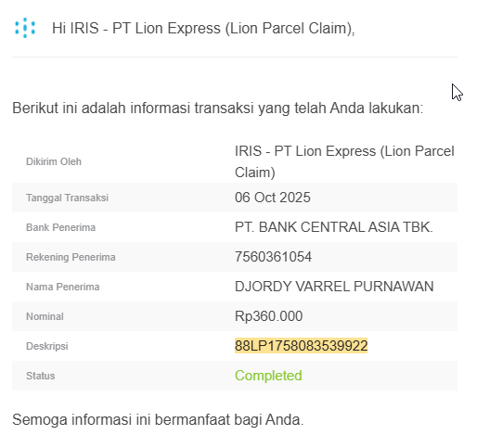The width and height of the screenshot is (477, 448).
Task: Click the recipient name DJORDY VARREL PURNAWAN
Action: tap(334, 287)
